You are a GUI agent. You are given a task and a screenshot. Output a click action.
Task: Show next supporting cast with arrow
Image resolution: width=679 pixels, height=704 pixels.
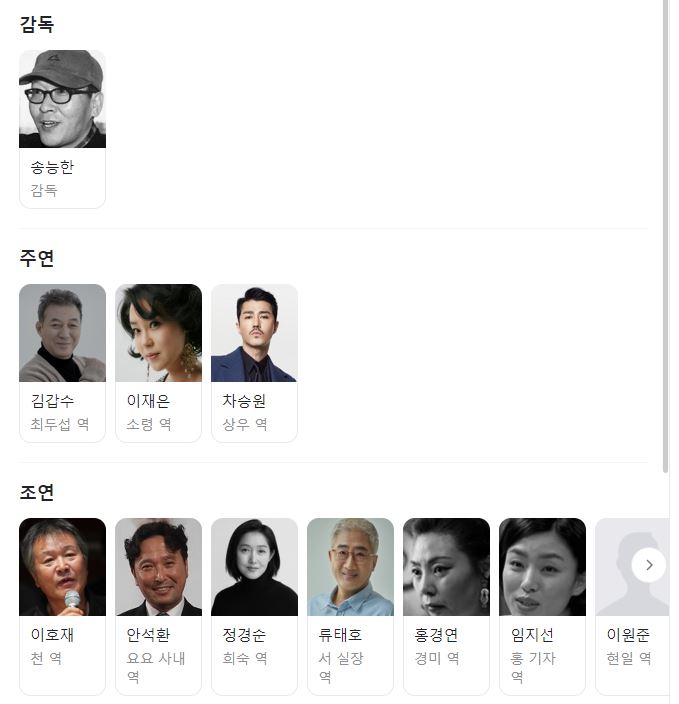[649, 565]
